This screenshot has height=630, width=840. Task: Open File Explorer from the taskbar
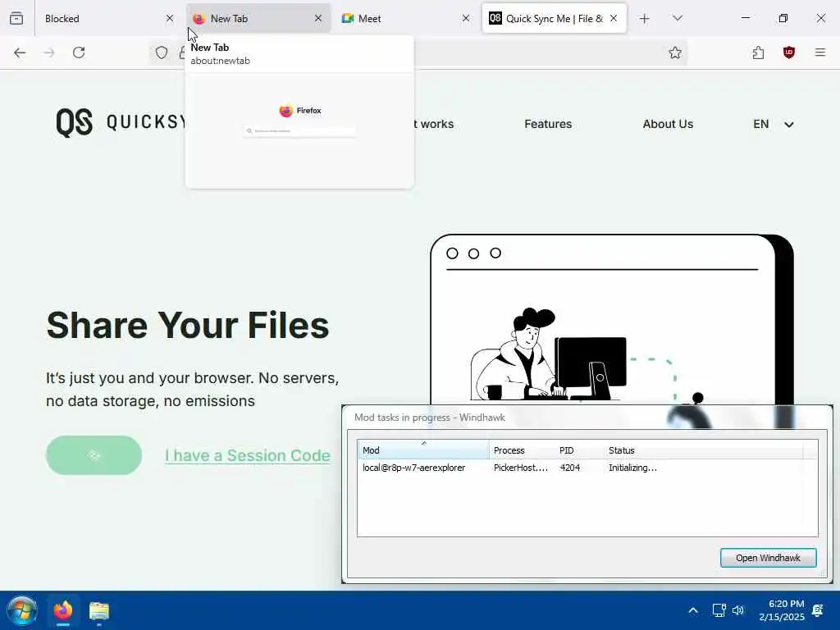click(99, 610)
